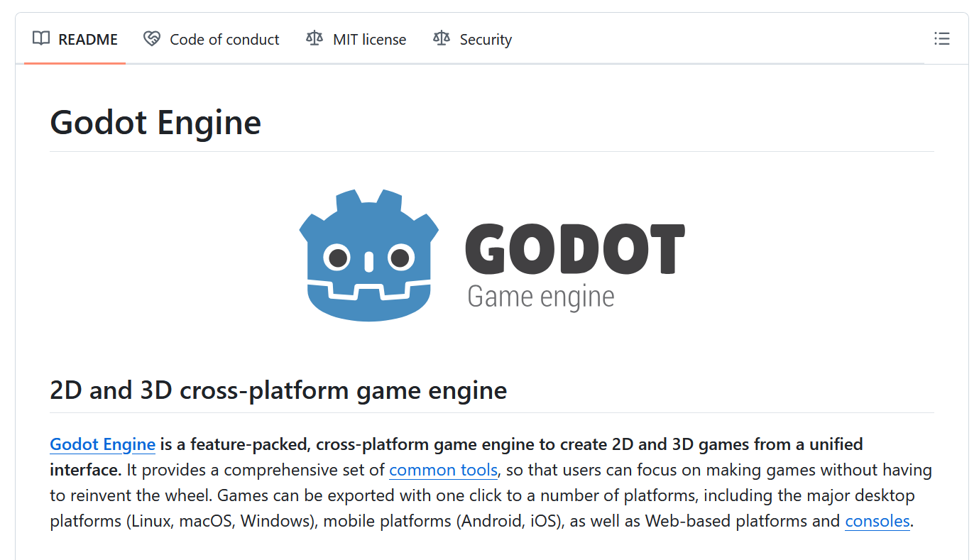This screenshot has width=979, height=560.
Task: Click the Godot Engine heading
Action: (155, 122)
